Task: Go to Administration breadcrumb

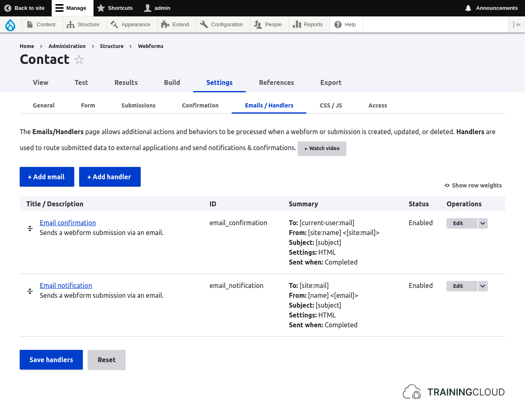Action: click(x=67, y=46)
